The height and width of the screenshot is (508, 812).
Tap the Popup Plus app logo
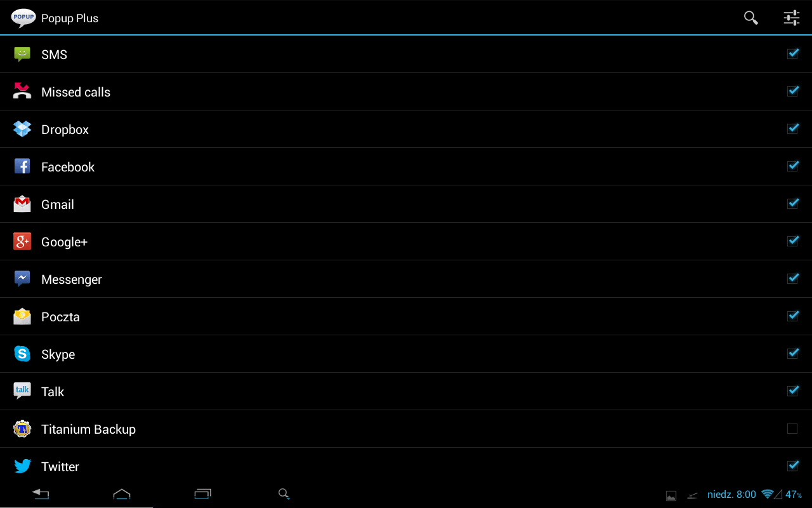[23, 18]
